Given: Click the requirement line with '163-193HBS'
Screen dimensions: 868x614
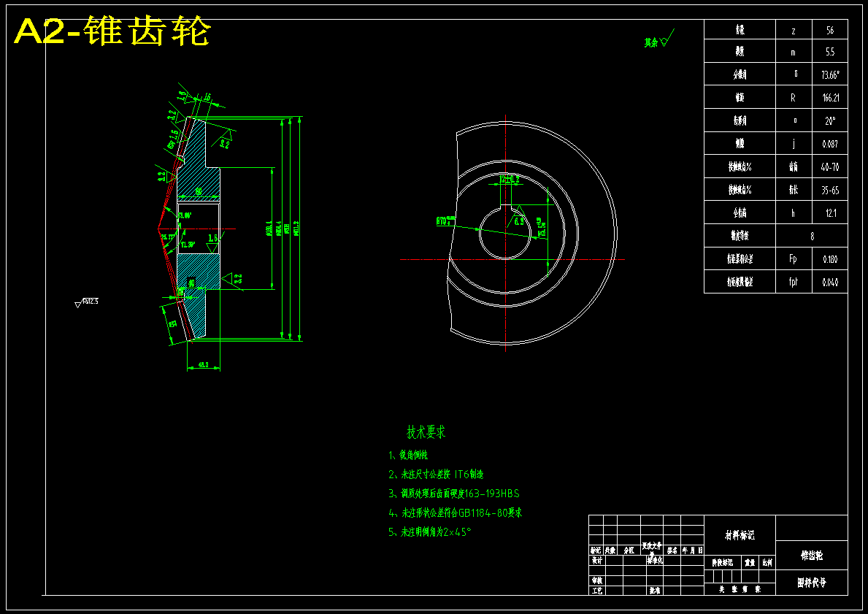Looking at the screenshot, I should coord(454,494).
